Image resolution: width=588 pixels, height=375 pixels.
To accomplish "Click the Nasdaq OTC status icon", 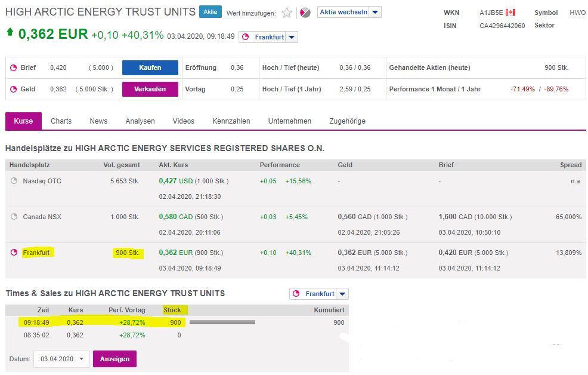I will tap(14, 181).
